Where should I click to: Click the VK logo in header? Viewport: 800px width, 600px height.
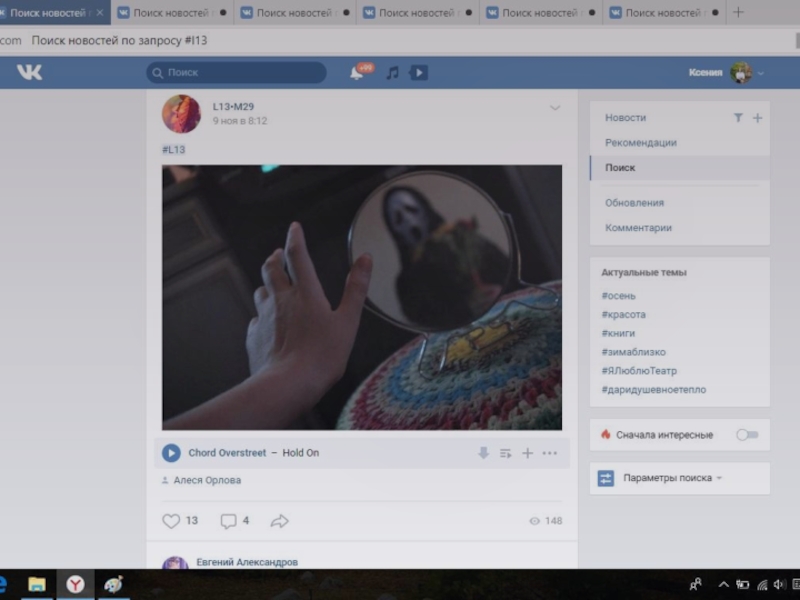(30, 72)
